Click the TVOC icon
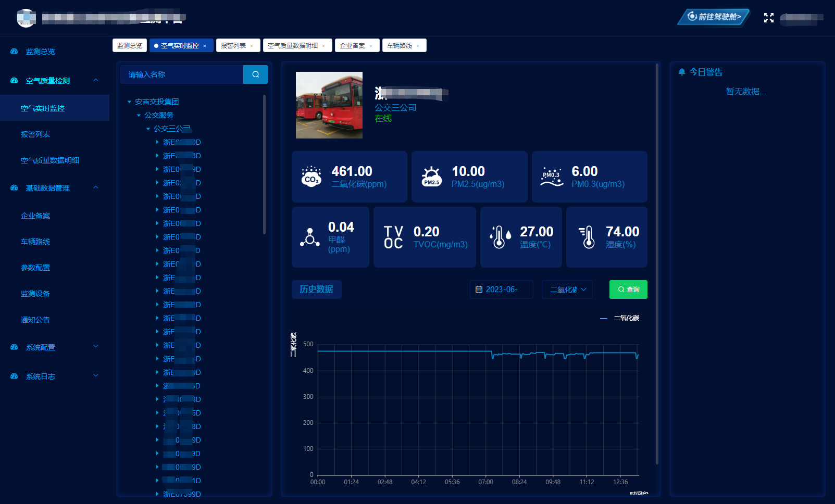 [x=393, y=237]
